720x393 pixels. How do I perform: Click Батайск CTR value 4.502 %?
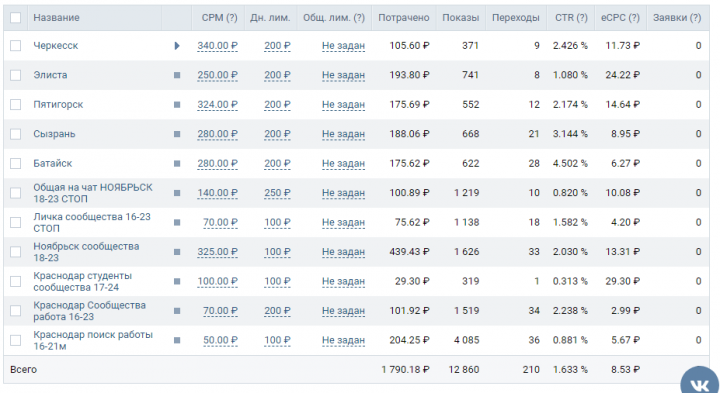pos(570,163)
